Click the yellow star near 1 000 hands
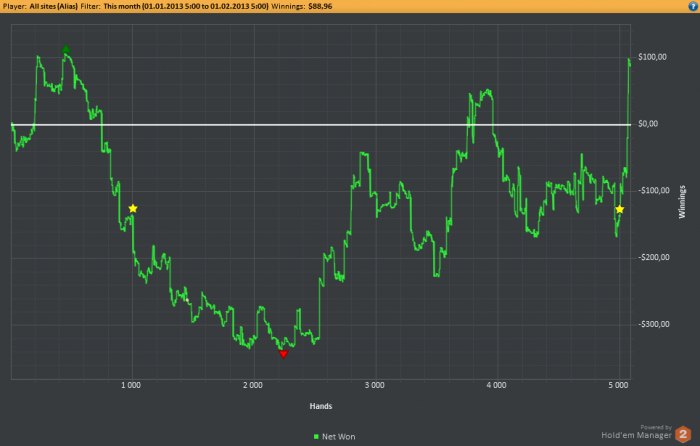Image resolution: width=700 pixels, height=446 pixels. [133, 208]
